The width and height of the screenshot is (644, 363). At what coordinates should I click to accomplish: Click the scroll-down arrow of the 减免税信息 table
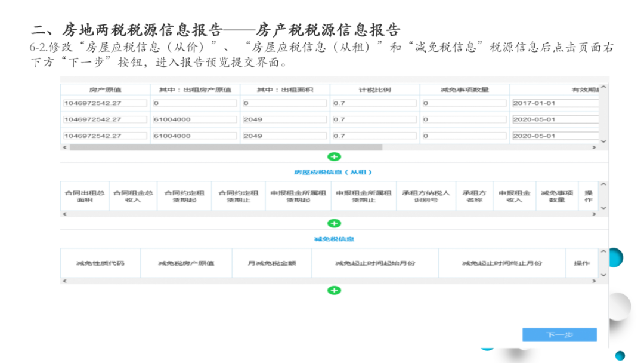[x=603, y=275]
